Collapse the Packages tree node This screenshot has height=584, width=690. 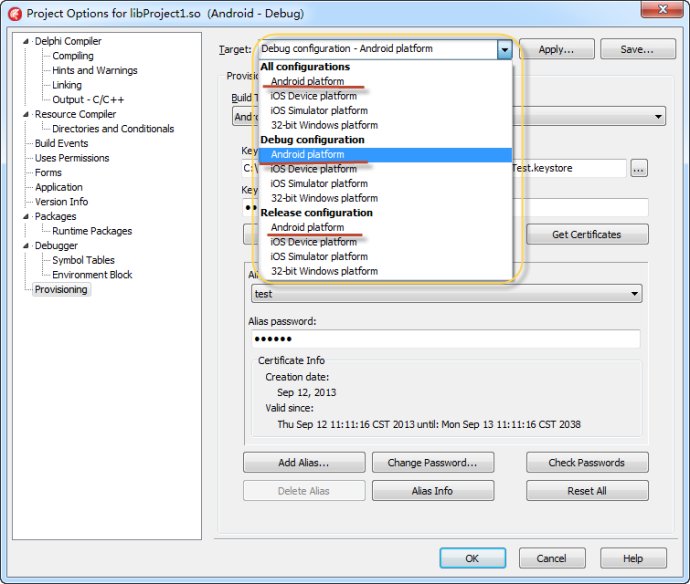click(26, 217)
